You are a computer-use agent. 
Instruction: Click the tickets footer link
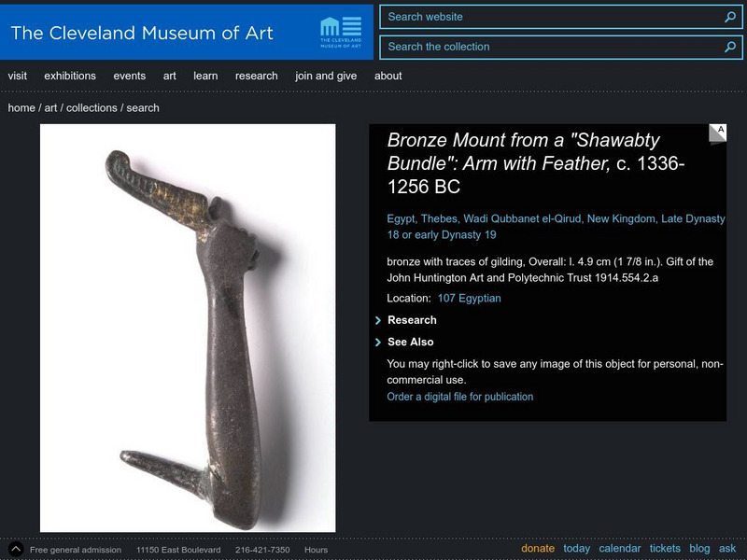point(665,549)
